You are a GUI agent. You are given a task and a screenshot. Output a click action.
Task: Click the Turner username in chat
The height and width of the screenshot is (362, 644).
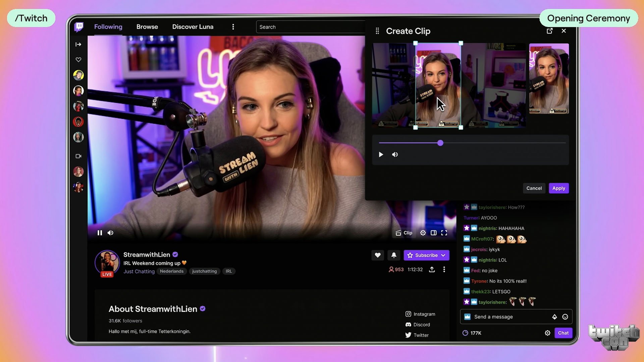(x=471, y=218)
